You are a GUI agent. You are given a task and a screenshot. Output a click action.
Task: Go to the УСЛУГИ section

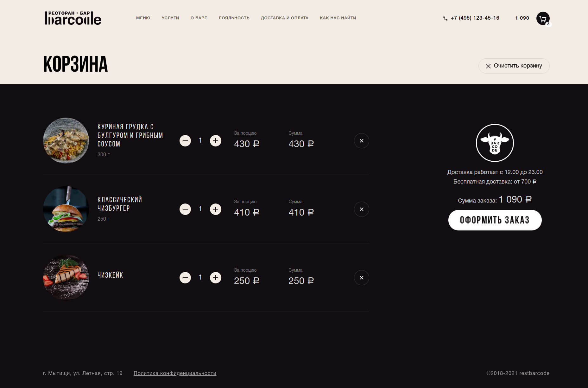click(x=170, y=18)
